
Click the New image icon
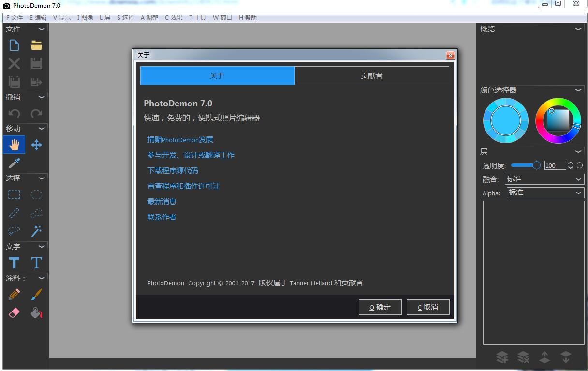point(15,45)
